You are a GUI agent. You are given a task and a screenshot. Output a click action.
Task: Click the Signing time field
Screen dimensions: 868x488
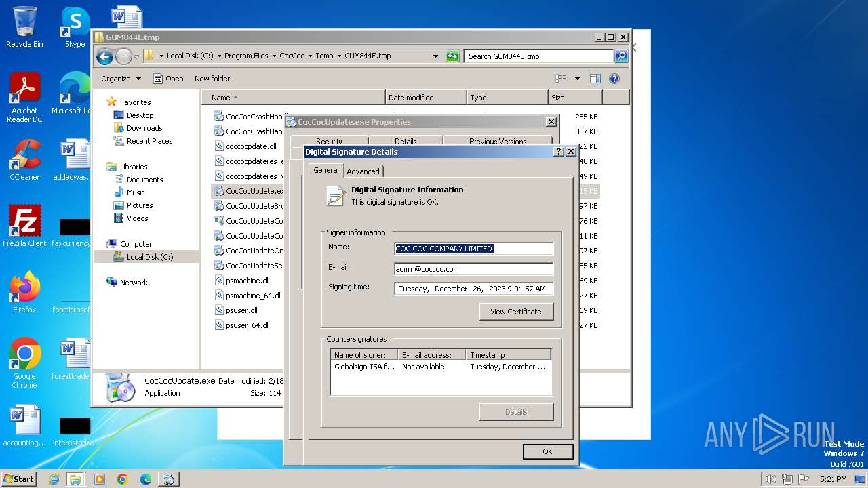[x=473, y=289]
